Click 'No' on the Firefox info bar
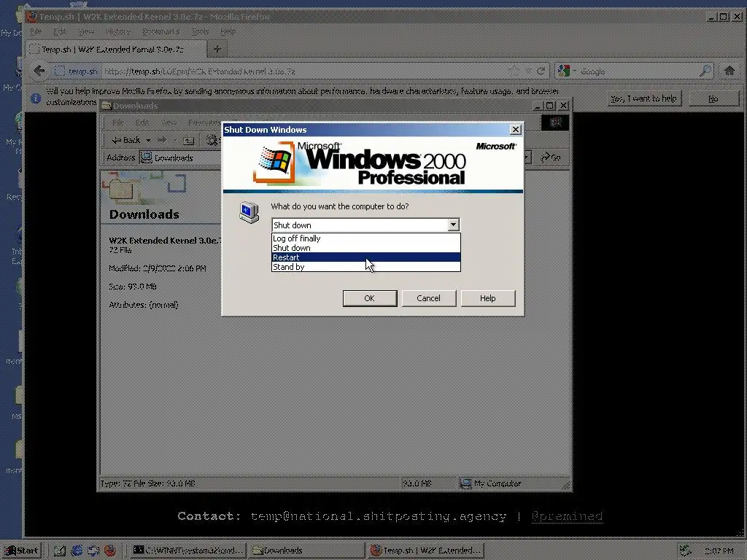 713,98
